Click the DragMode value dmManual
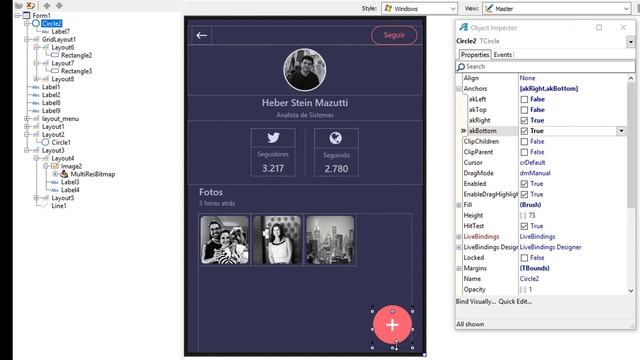Screen dimensions: 640x360 [x=535, y=173]
